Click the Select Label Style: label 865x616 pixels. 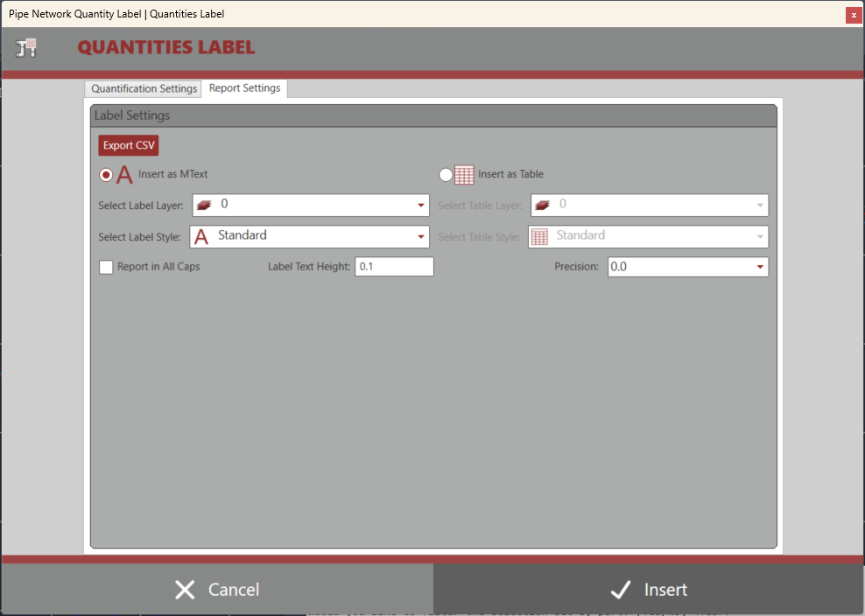(x=139, y=237)
